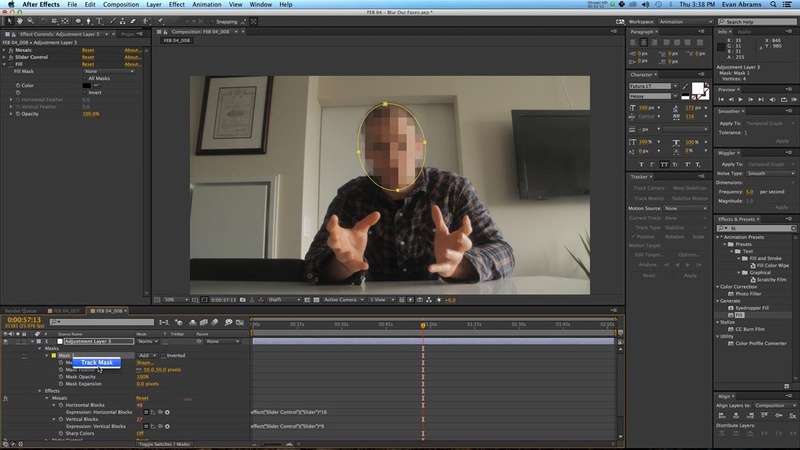This screenshot has height=450, width=800.
Task: Open the Composition menu
Action: click(x=121, y=5)
